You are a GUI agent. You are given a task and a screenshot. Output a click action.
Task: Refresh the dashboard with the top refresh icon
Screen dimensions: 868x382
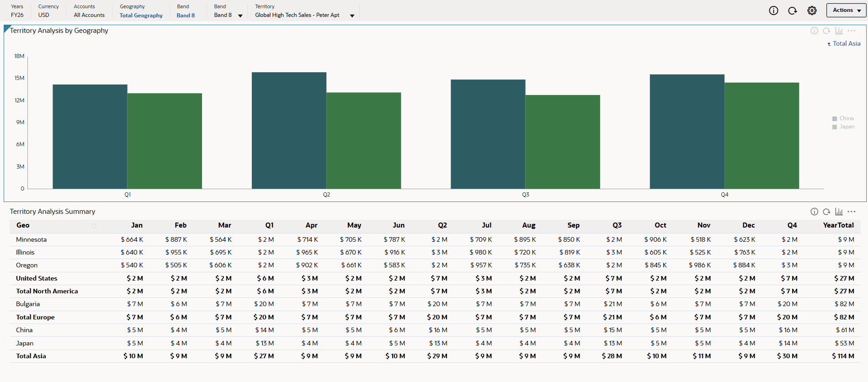coord(793,11)
